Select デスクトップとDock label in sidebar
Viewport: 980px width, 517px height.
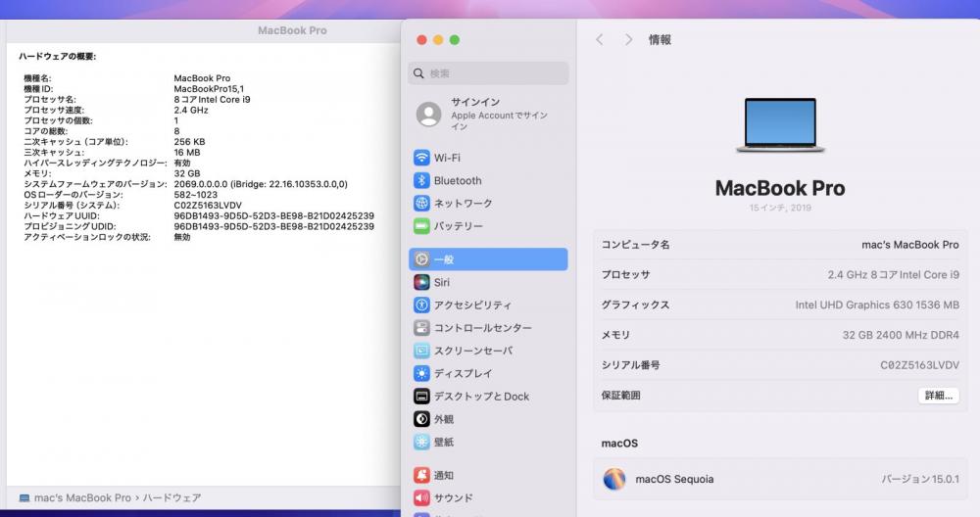(x=481, y=397)
